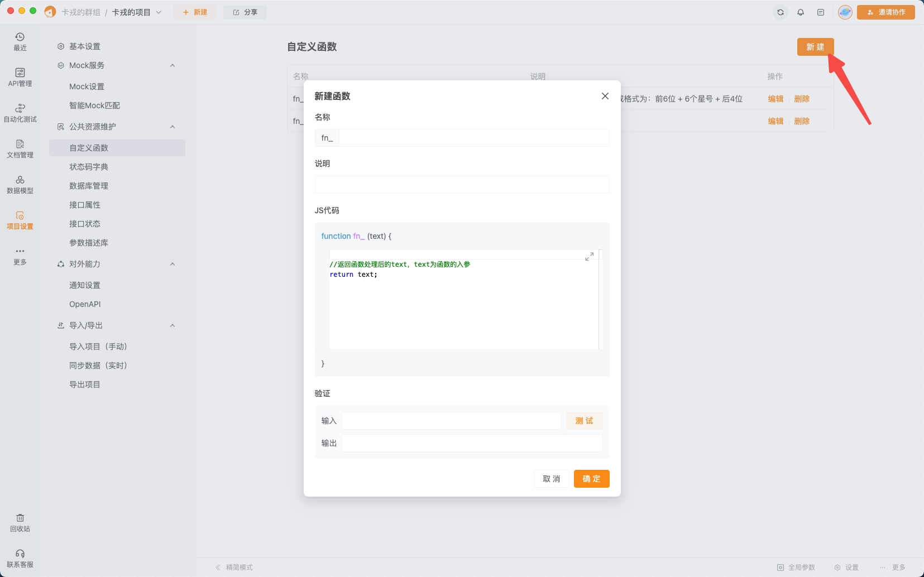The image size is (924, 577).
Task: Delete the first function row with 删除
Action: (802, 99)
